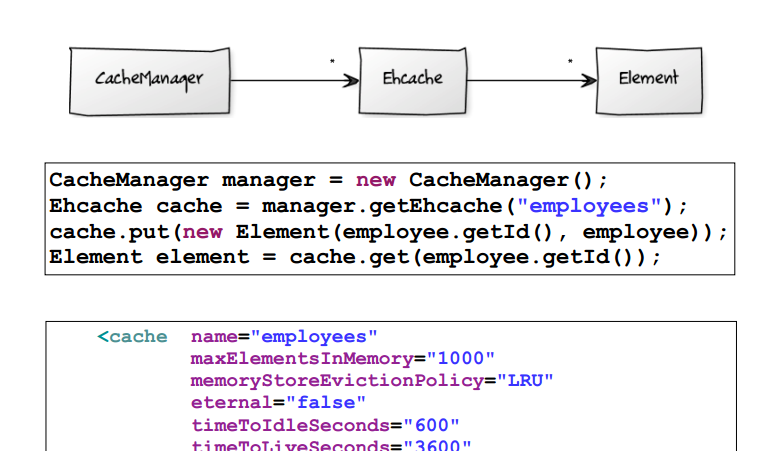
Task: Click the maxElementsInMemory="1000" attribute
Action: tap(342, 359)
